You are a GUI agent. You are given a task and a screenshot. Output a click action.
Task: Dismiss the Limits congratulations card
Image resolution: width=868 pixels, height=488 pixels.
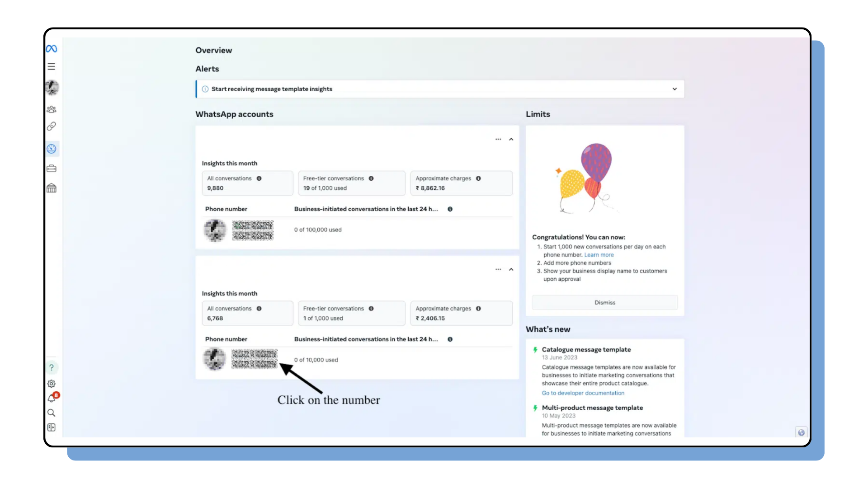(x=605, y=302)
